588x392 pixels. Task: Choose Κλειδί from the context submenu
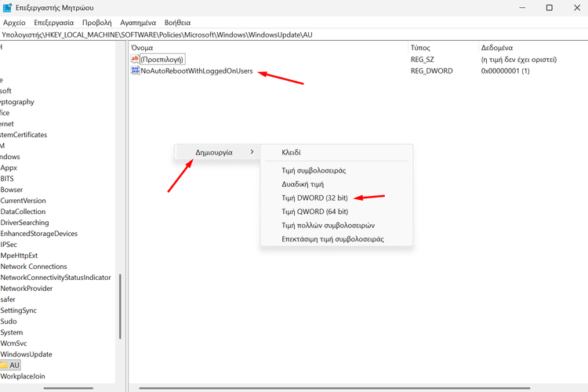(292, 152)
